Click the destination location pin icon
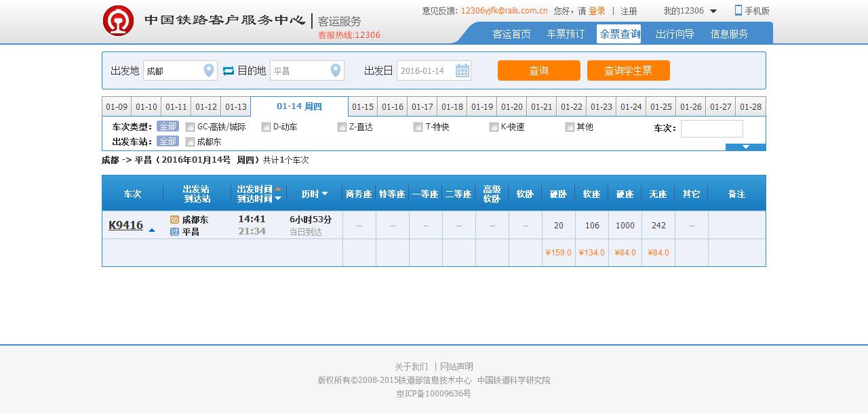Viewport: 868px width, 414px height. [335, 70]
